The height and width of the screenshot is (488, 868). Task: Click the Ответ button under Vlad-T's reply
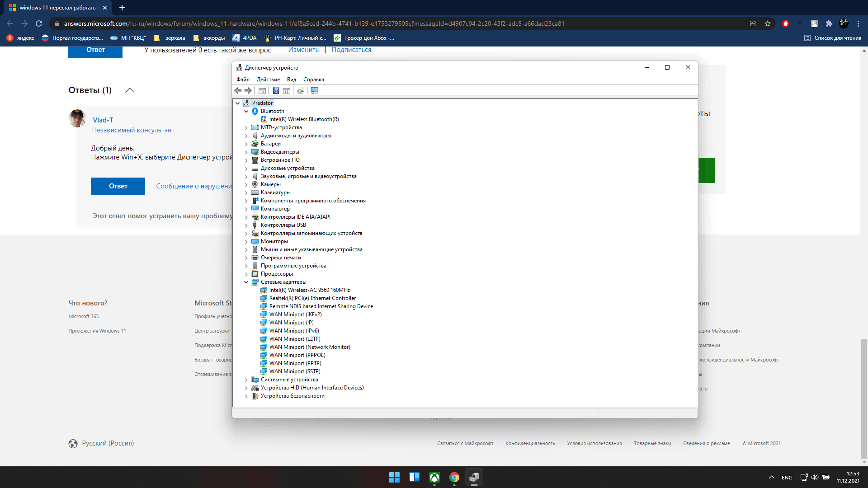click(x=118, y=186)
